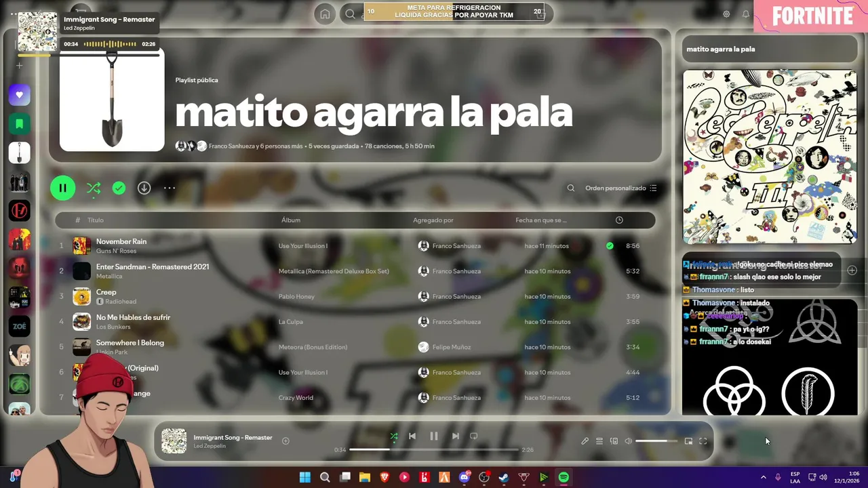Create a new playlist with plus icon
This screenshot has height=488, width=868.
tap(19, 66)
